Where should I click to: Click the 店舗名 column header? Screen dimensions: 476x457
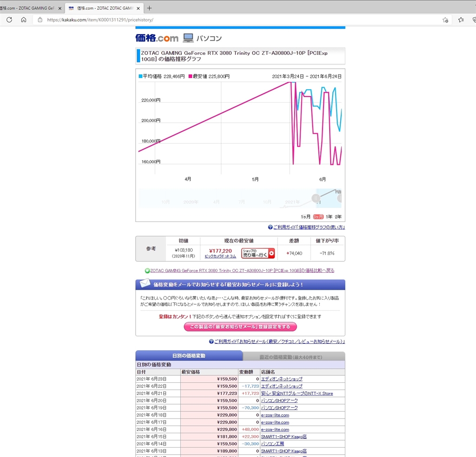coord(302,372)
